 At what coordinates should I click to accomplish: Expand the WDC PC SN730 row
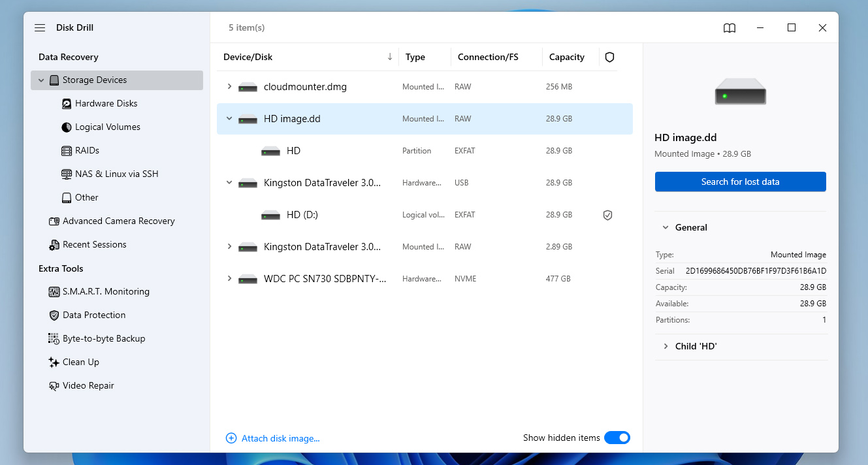click(229, 279)
